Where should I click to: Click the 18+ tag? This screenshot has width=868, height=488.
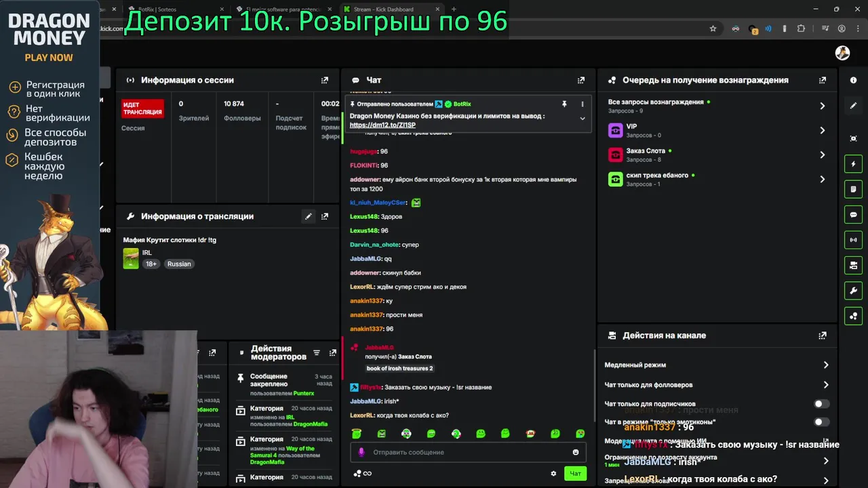(x=151, y=264)
